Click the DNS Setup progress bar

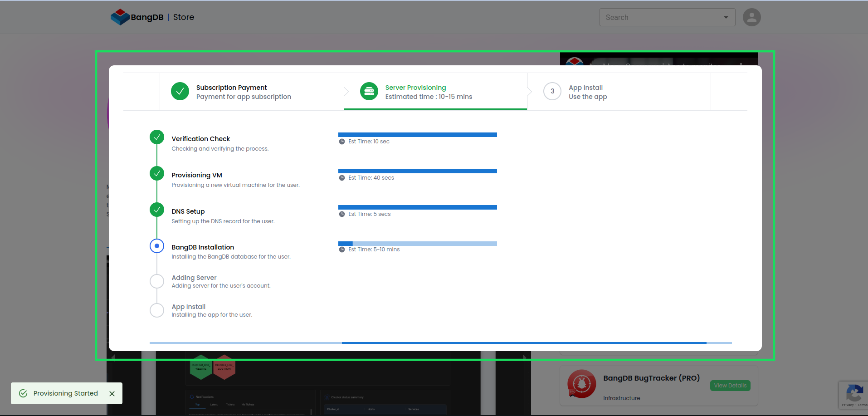pos(418,207)
